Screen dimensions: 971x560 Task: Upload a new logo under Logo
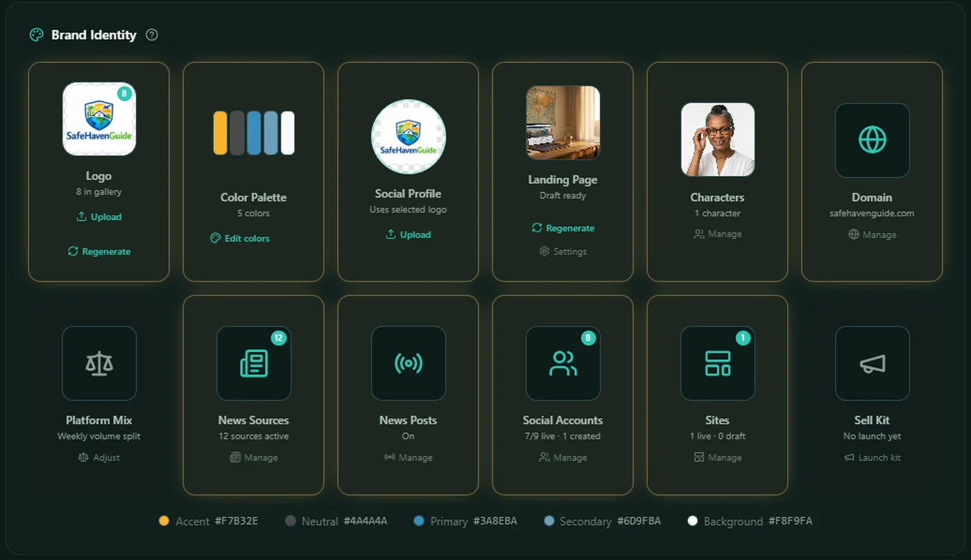(x=99, y=217)
